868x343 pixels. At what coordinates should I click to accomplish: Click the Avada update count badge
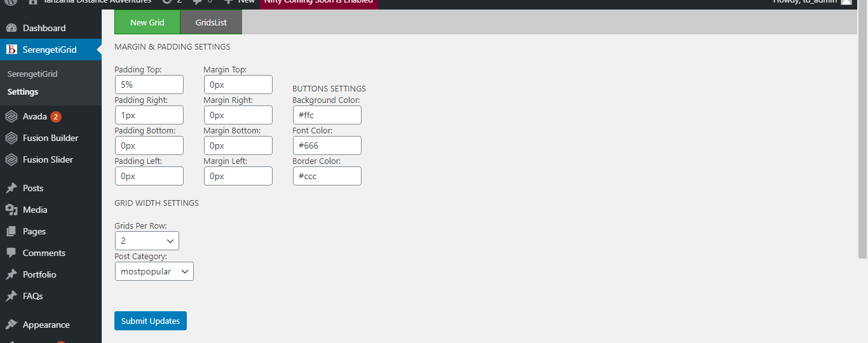point(56,117)
